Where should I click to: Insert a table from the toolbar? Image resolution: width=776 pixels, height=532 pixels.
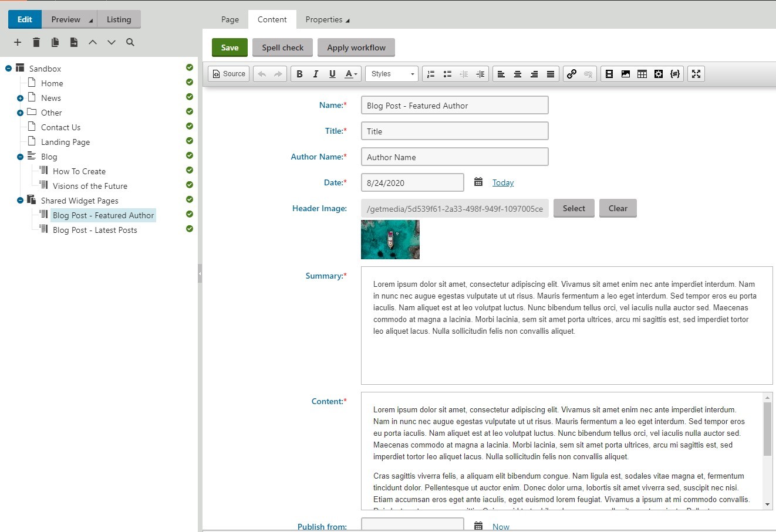(642, 74)
